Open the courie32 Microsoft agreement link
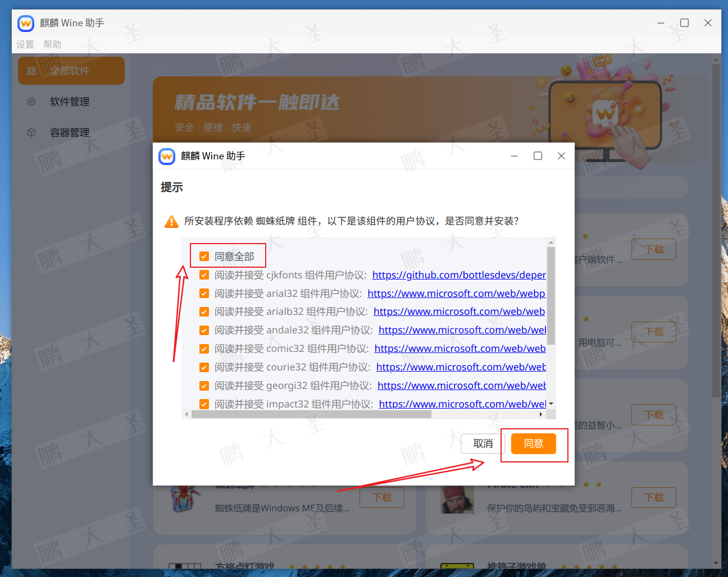 coord(461,367)
